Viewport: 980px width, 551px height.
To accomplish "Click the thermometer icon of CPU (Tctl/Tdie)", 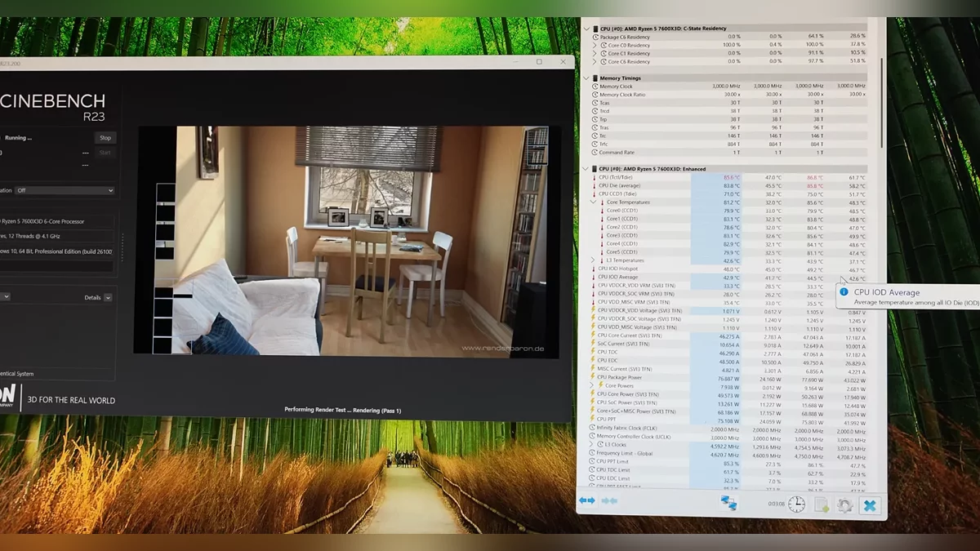I will point(594,177).
